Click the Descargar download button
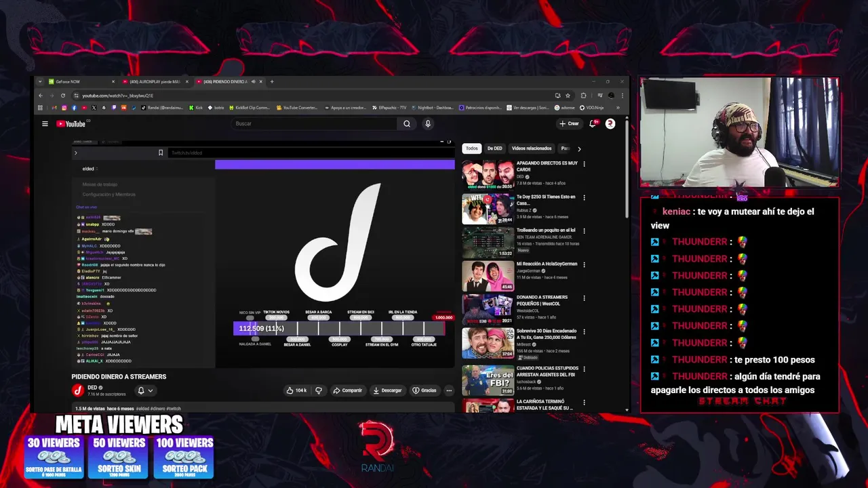Viewport: 868px width, 488px height. (x=387, y=390)
